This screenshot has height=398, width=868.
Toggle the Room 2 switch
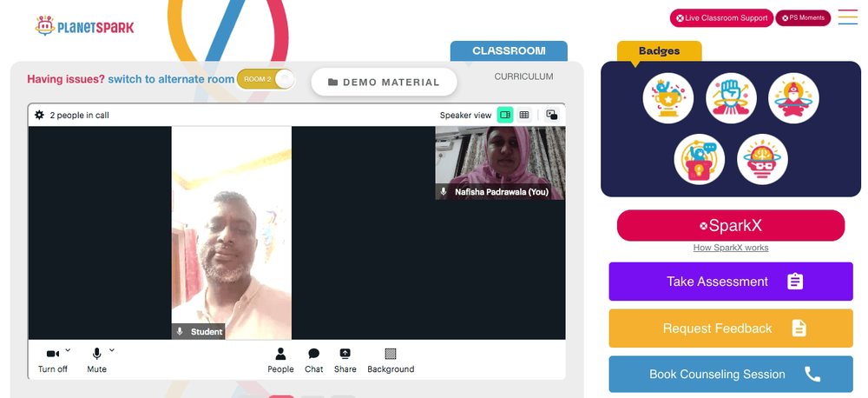266,79
